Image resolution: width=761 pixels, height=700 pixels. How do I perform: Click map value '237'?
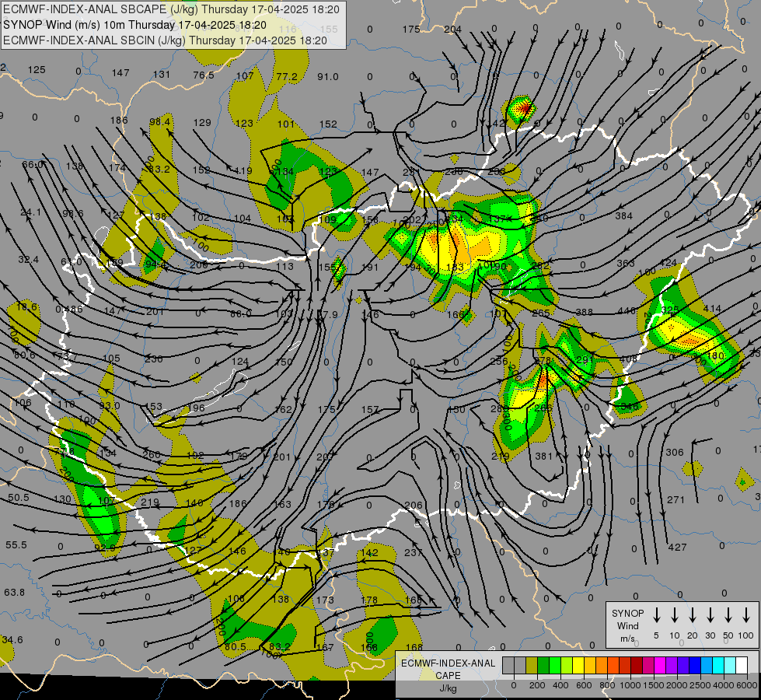tap(413, 552)
